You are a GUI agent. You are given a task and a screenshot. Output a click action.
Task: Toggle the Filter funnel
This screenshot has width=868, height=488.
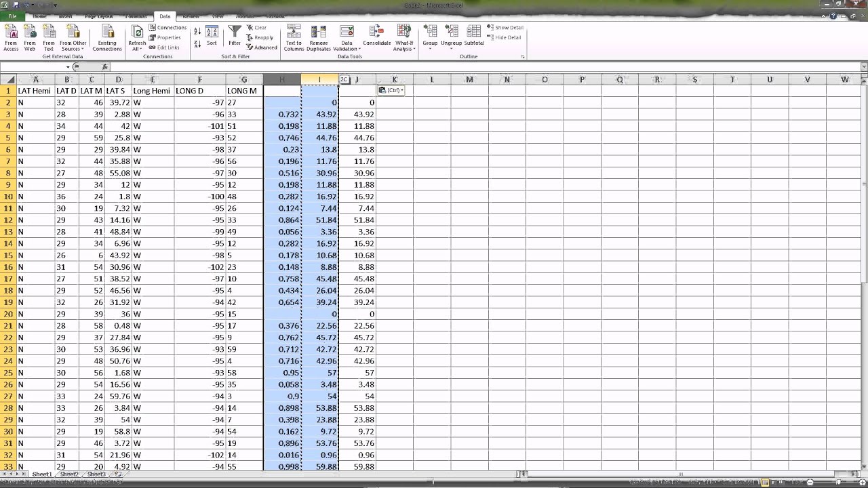tap(235, 37)
